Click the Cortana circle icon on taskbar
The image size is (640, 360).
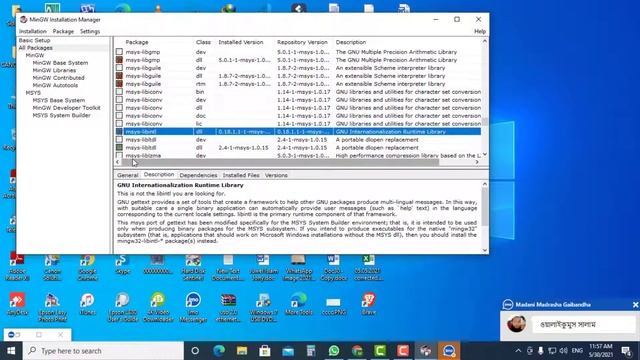(x=195, y=351)
